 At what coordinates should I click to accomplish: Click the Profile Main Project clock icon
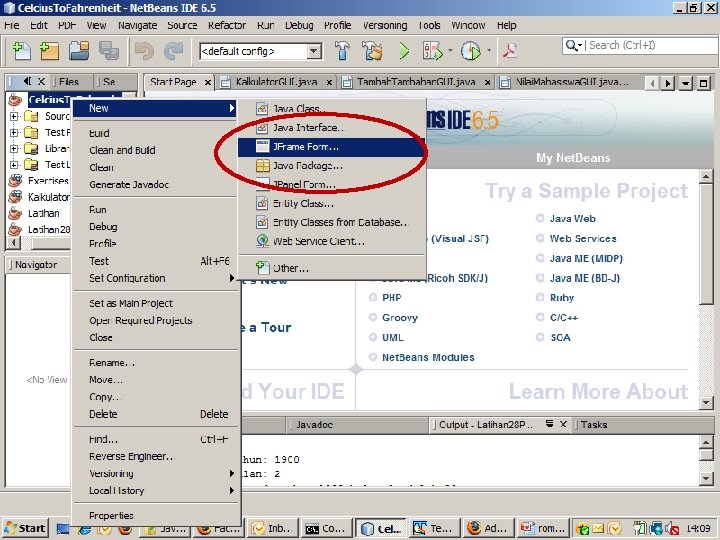pos(471,51)
